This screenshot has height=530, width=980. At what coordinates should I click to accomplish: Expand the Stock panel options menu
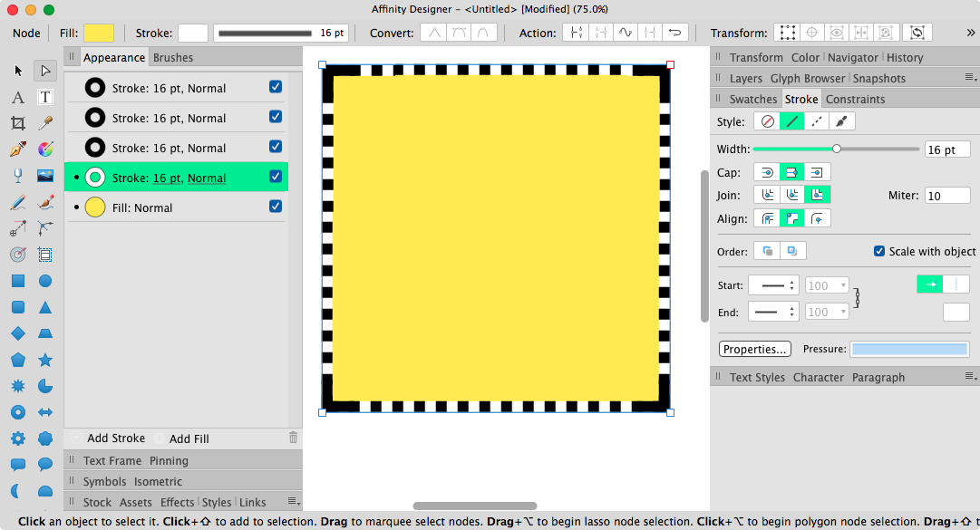[x=292, y=502]
